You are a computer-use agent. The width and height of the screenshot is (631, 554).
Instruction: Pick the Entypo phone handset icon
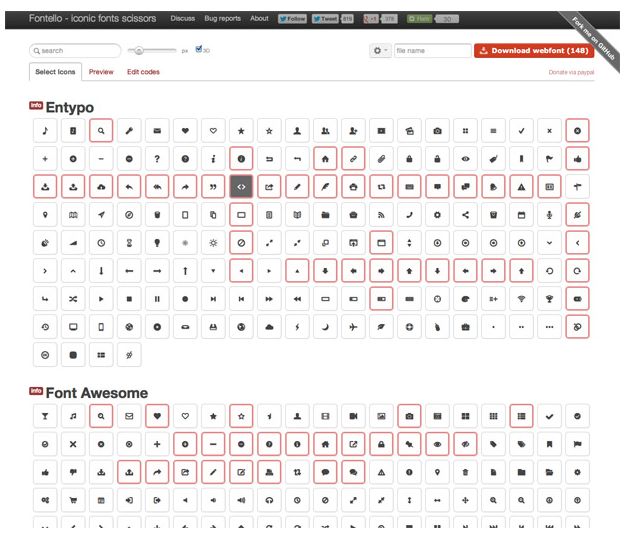(409, 215)
